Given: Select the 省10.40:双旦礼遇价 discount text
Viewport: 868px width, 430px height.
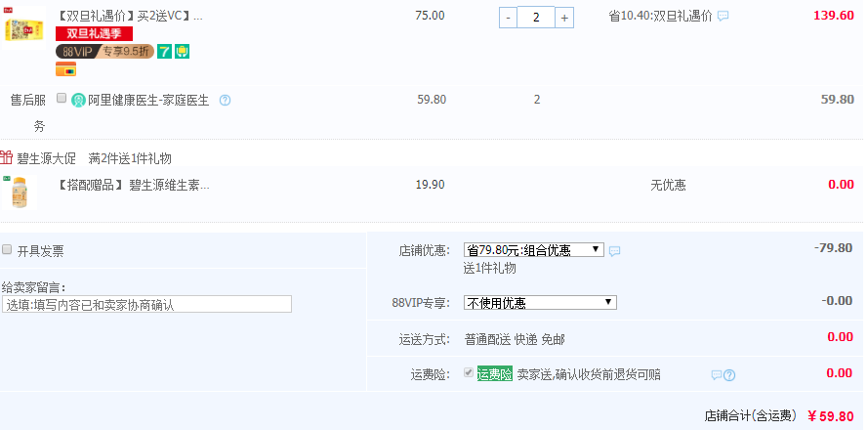Looking at the screenshot, I should [660, 16].
